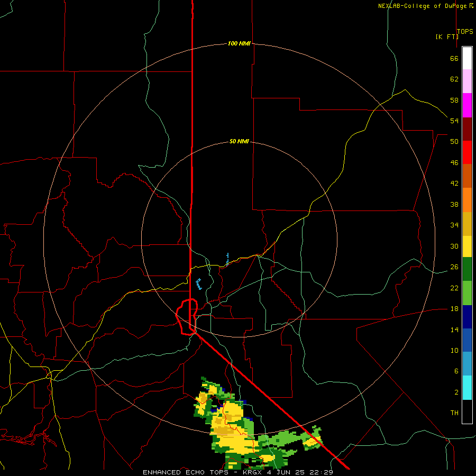Click the 100 NMI range ring label
476x476 pixels.
[239, 43]
